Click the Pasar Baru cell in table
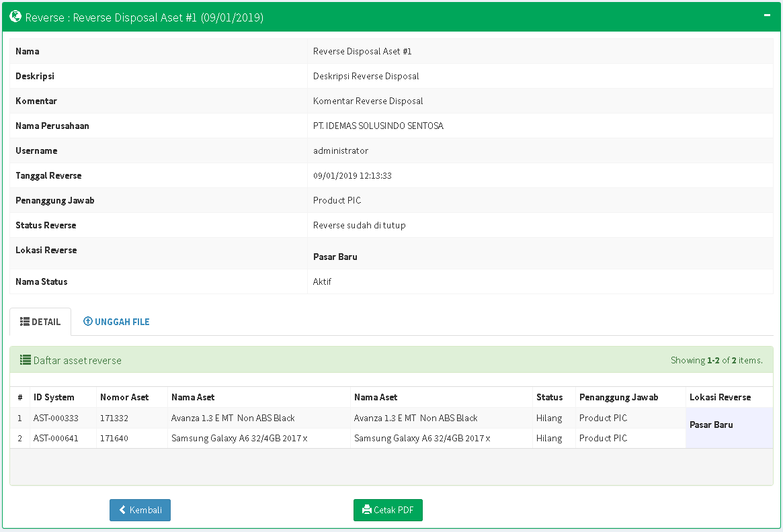Screen dimensions: 783x532 (x=711, y=425)
